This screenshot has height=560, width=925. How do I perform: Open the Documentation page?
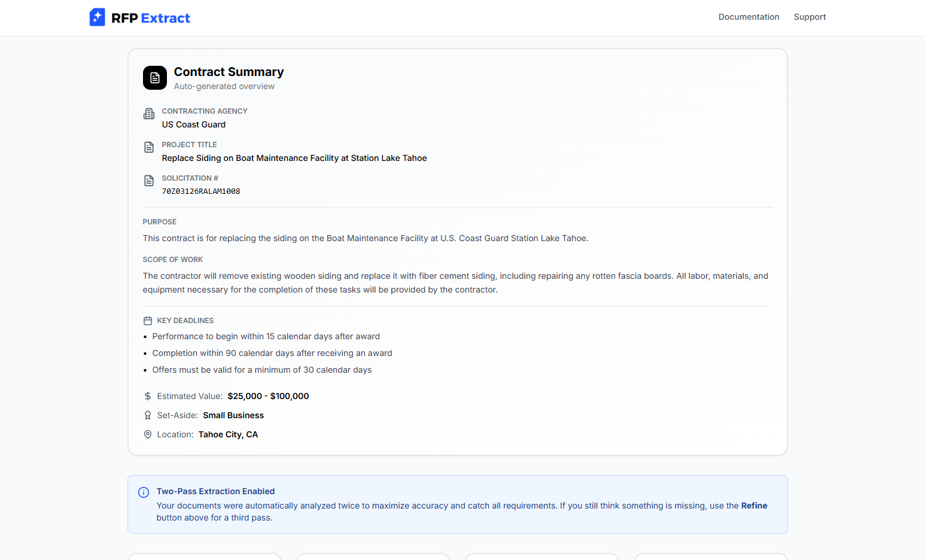tap(748, 17)
